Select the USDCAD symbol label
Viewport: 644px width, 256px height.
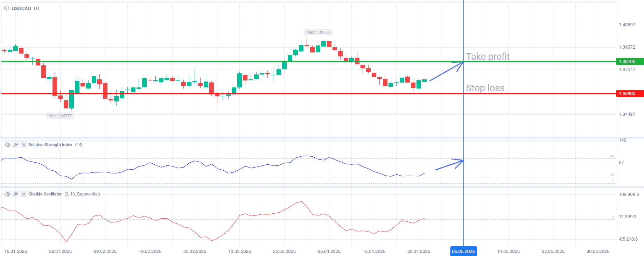pos(21,8)
